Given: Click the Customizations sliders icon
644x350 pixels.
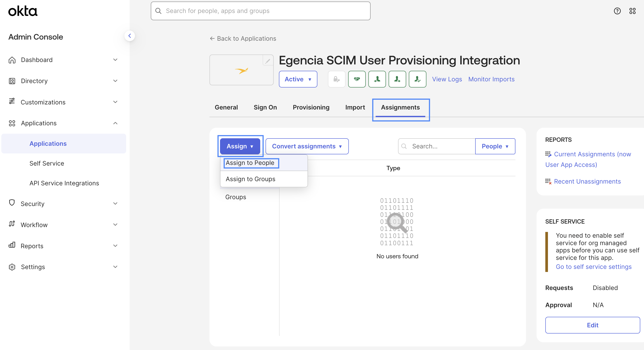Looking at the screenshot, I should pos(12,101).
